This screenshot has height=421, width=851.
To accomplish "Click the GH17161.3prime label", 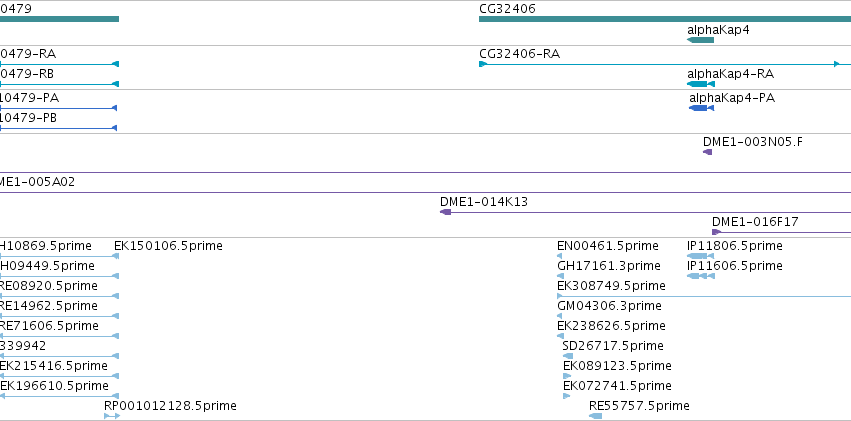I will 609,266.
